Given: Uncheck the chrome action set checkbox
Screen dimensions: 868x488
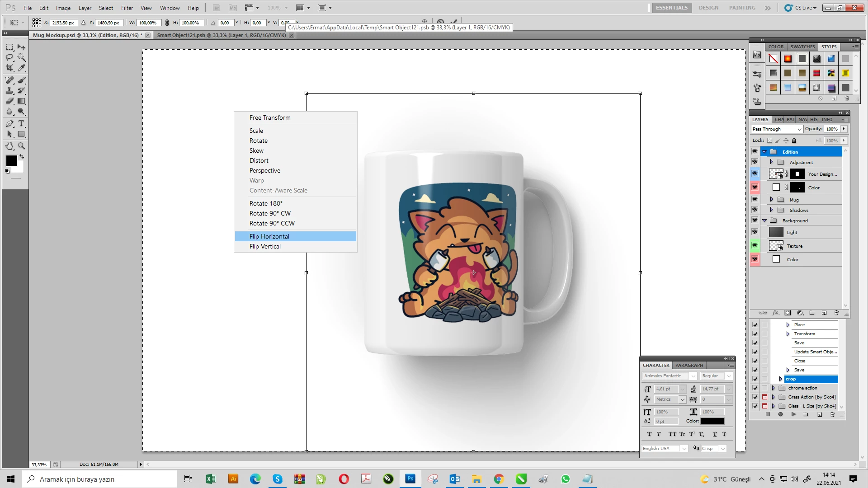Looking at the screenshot, I should [x=755, y=388].
